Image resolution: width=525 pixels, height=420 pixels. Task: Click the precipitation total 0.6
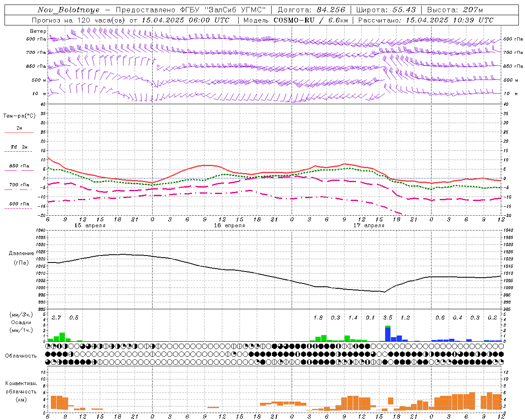(440, 318)
